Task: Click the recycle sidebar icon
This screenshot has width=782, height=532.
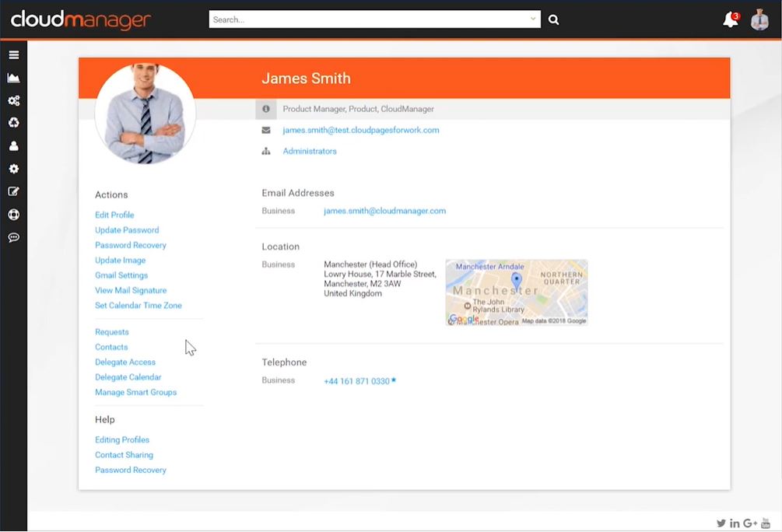Action: [x=14, y=123]
